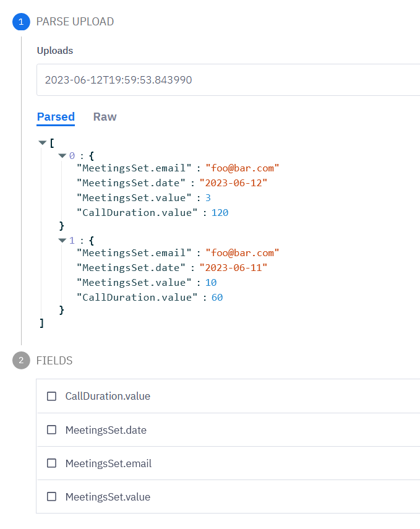Click the CallDuration value 120 in item 0

(220, 213)
